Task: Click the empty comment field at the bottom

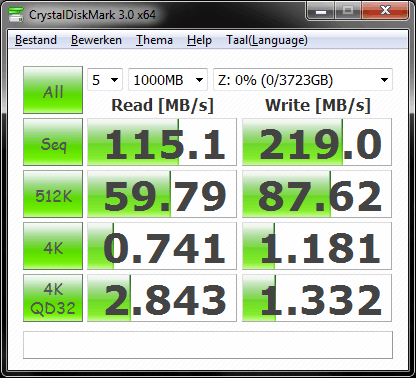Action: (x=208, y=345)
